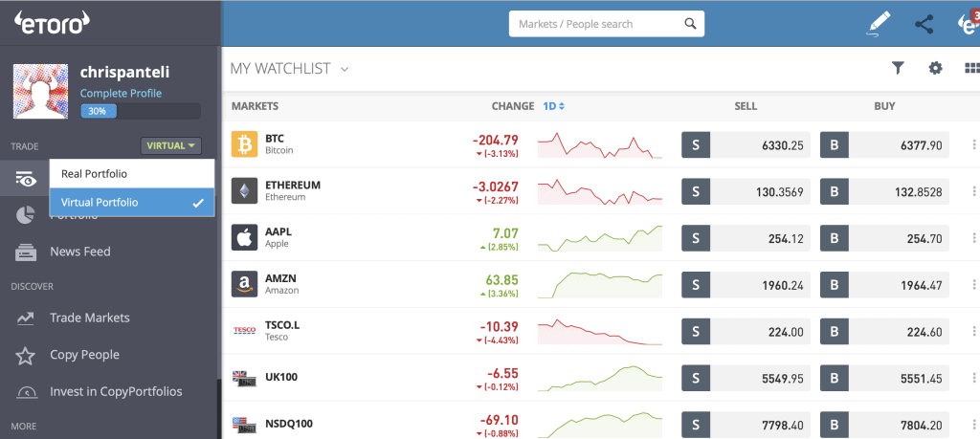Sell UK100 at 5549.95
This screenshot has width=980, height=439.
[x=746, y=378]
